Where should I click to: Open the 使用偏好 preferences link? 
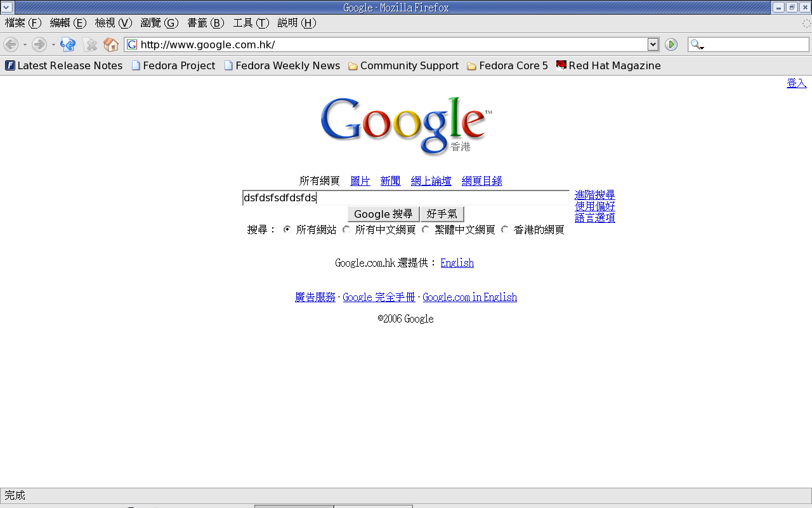tap(595, 206)
